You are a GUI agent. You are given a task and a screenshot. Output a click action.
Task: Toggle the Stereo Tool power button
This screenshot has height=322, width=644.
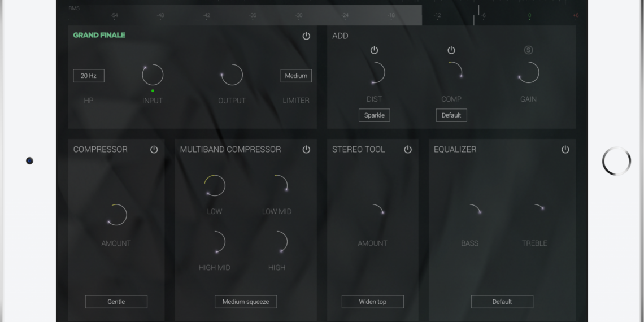(408, 150)
